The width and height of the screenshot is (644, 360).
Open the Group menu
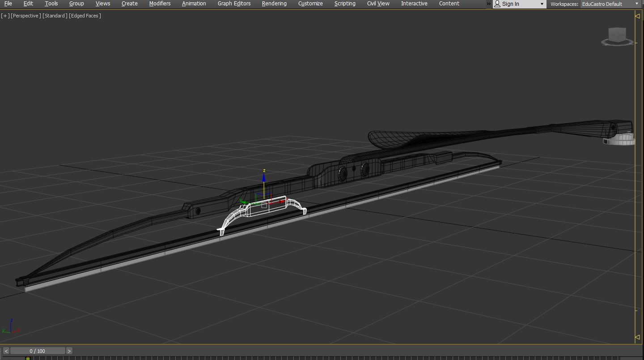pos(76,4)
